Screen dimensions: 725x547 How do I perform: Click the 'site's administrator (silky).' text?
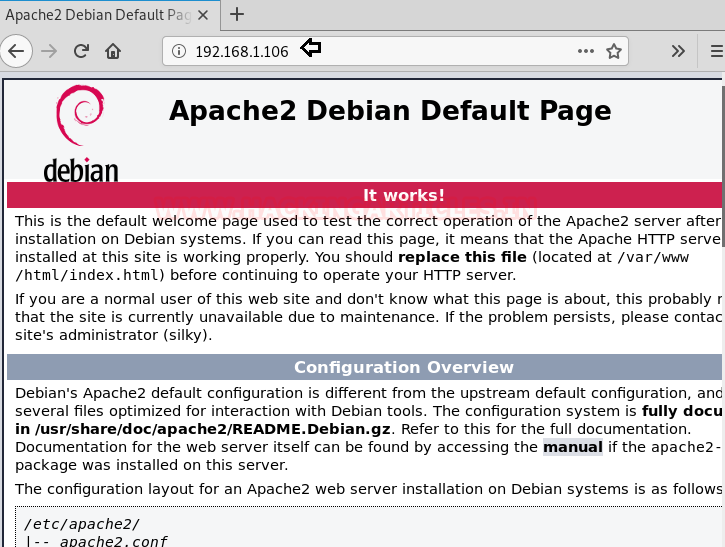[x=114, y=335]
